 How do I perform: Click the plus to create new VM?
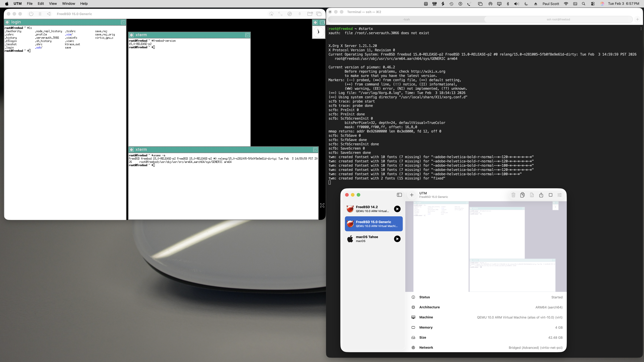(x=412, y=195)
